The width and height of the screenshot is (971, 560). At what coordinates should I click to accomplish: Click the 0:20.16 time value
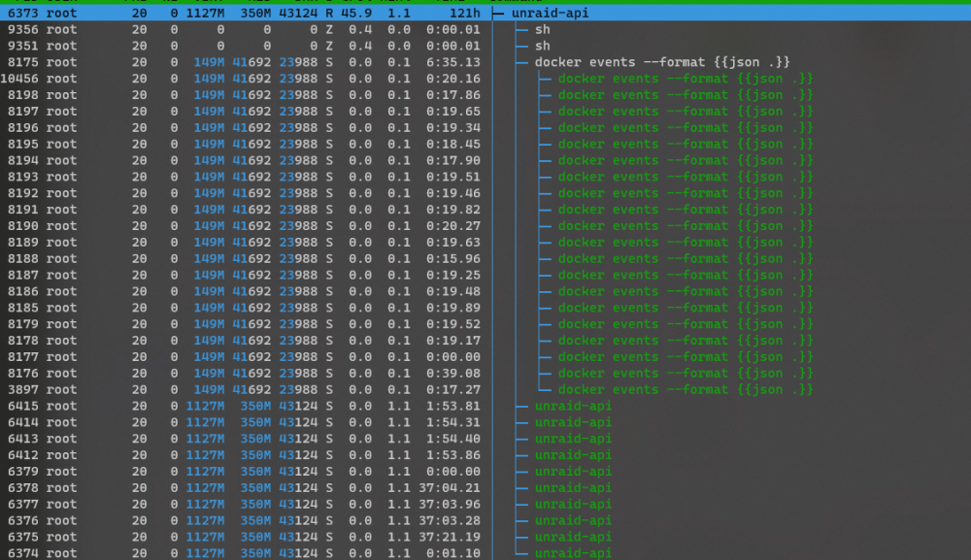(452, 79)
